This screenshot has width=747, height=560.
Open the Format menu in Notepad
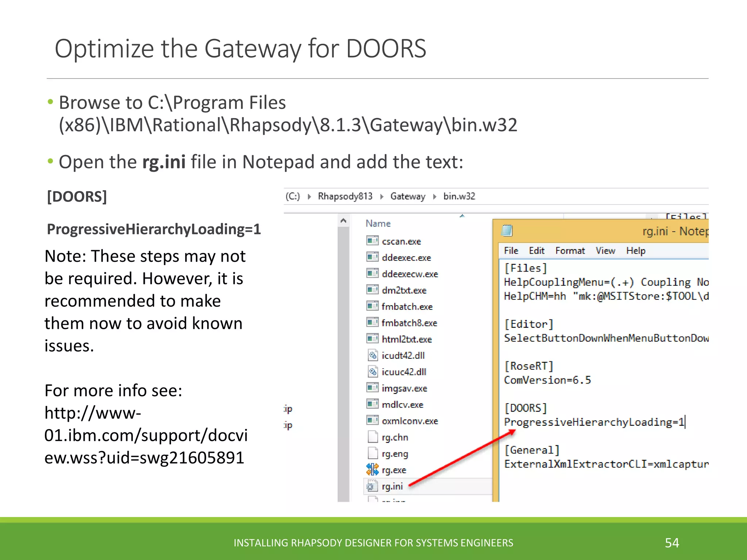[570, 251]
